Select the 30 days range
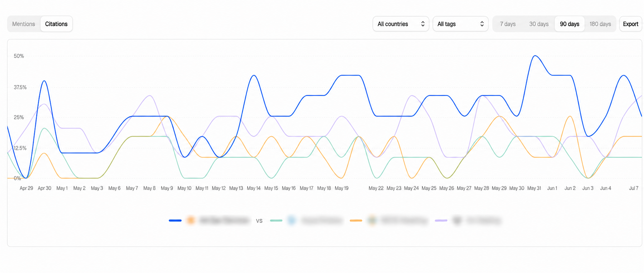This screenshot has height=273, width=644. tap(539, 24)
